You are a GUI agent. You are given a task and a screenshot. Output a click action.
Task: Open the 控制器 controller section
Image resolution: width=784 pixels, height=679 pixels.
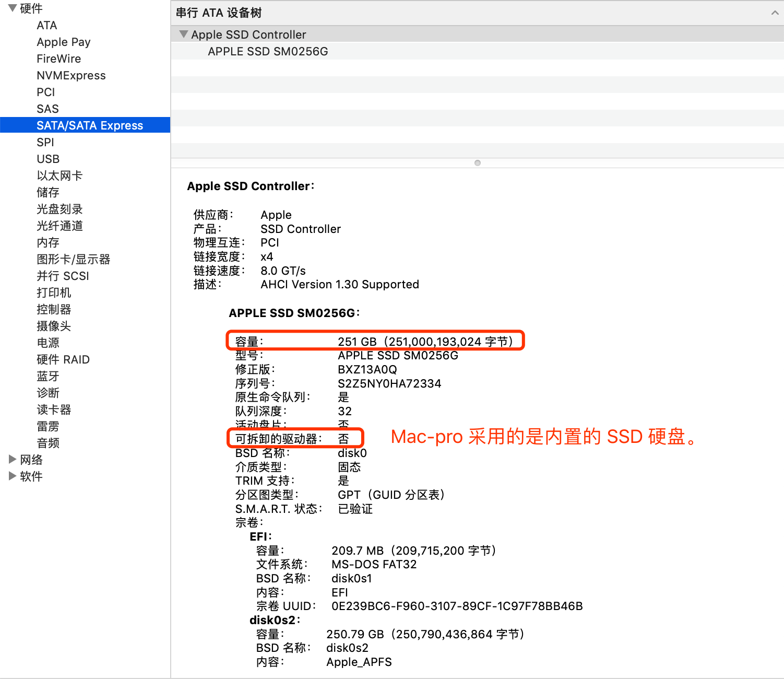pyautogui.click(x=54, y=309)
